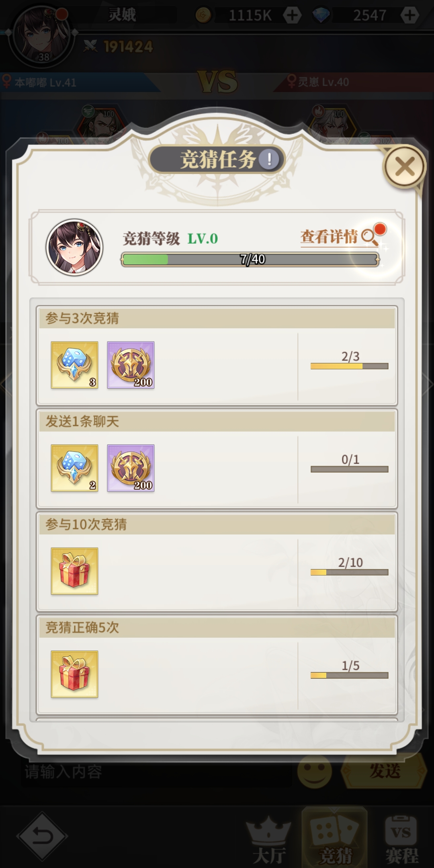This screenshot has width=434, height=868.
Task: Tap the info exclamation icon beside 竞猜任务
Action: coord(269,159)
